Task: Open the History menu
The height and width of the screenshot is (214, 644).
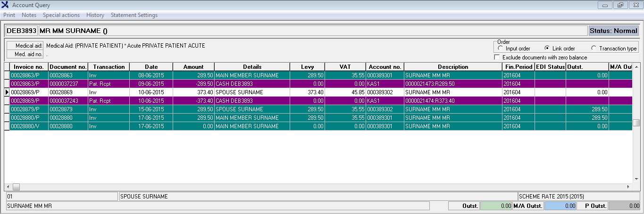Action: tap(95, 15)
